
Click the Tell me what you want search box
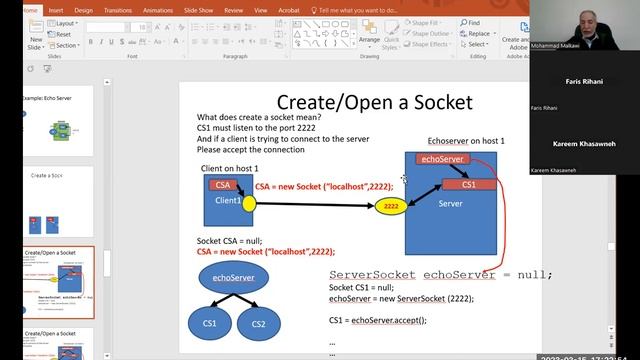coord(354,10)
